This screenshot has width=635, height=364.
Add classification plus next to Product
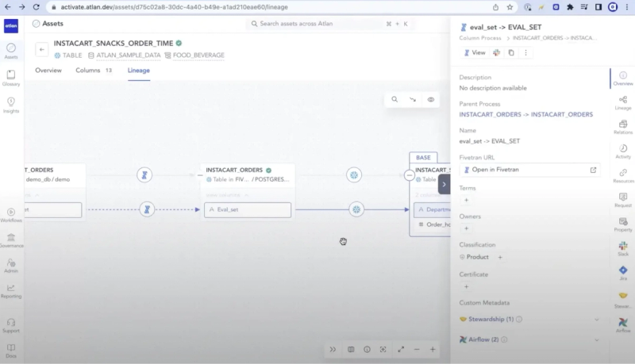coord(500,257)
